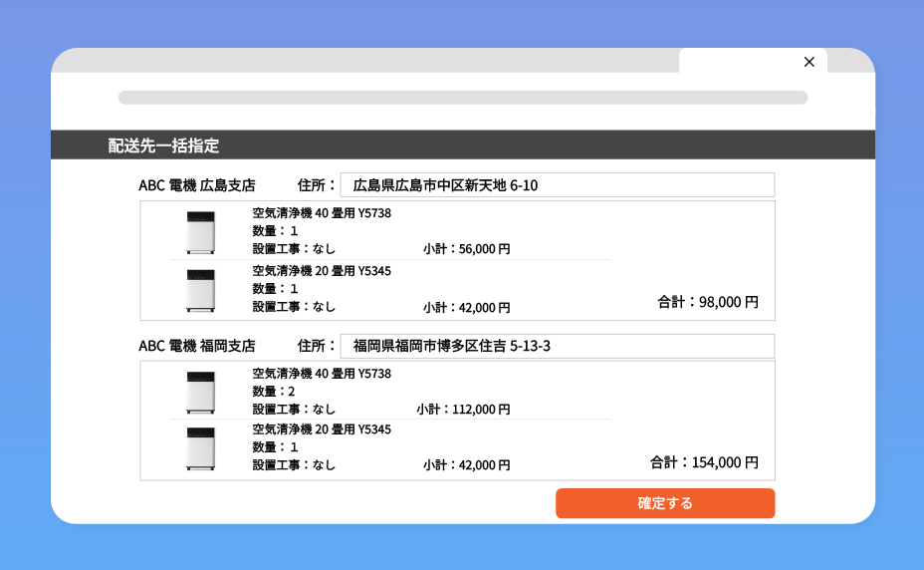
Task: Click the 40畳用 Y5738 thumbnail under 広島支店
Action: coord(200,232)
